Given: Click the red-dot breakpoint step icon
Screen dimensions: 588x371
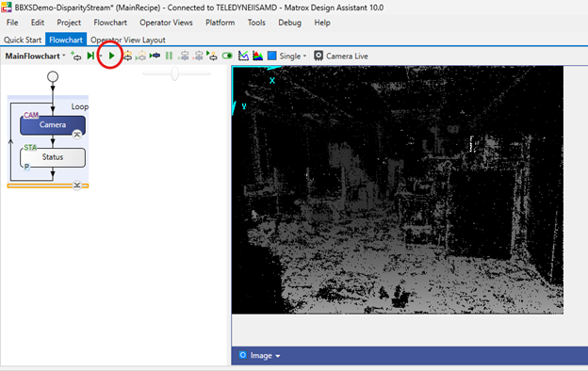Looking at the screenshot, I should click(198, 56).
